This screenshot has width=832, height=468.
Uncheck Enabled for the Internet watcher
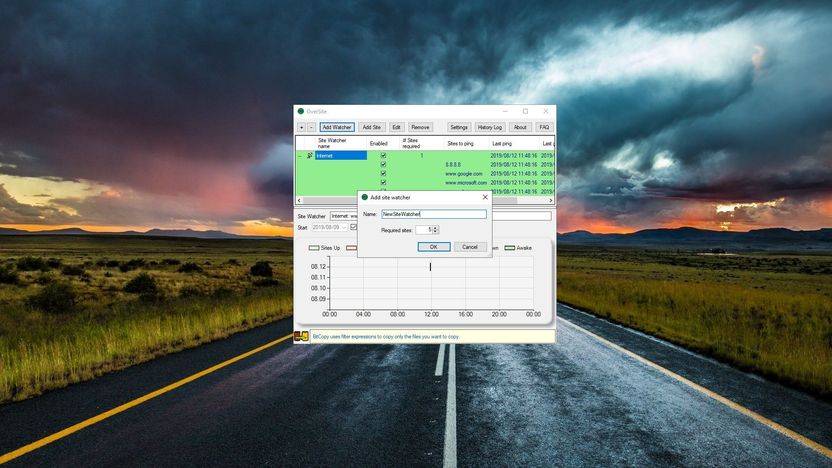click(x=383, y=155)
